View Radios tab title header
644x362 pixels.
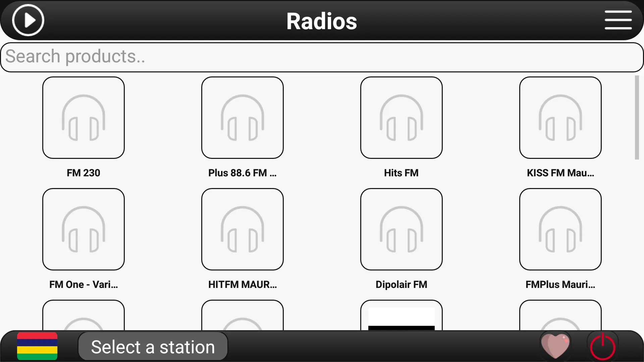pos(322,21)
